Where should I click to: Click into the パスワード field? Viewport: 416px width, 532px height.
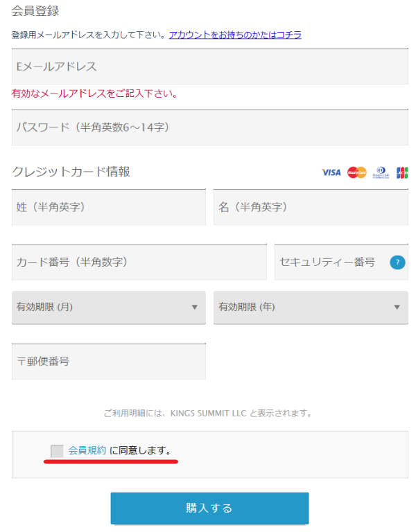click(210, 127)
